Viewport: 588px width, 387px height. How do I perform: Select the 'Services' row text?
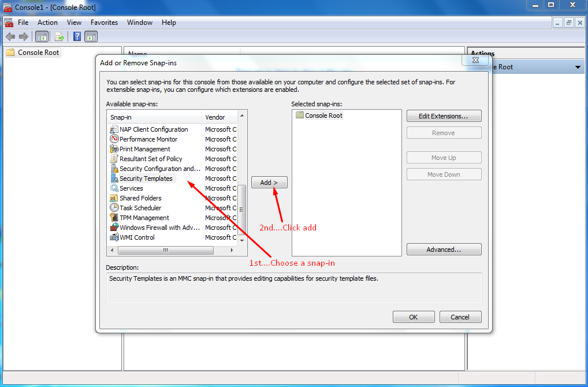click(131, 188)
